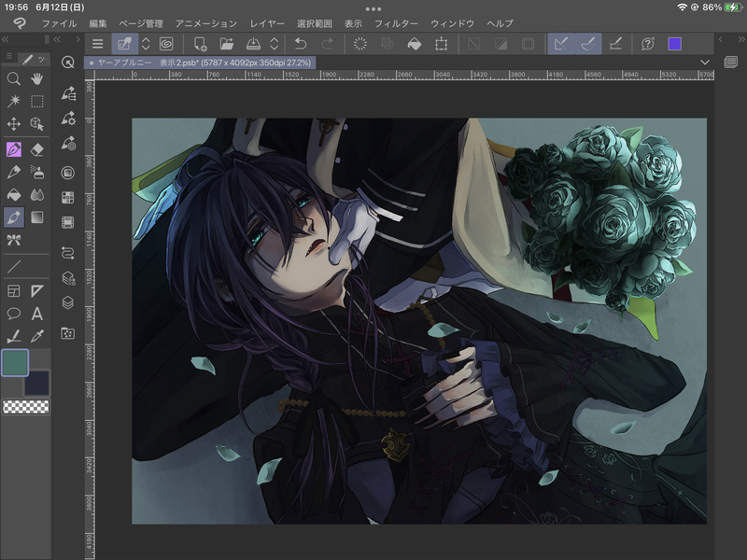Click the CLIP STUDIO spiral icon in command bar
Screen dimensions: 747x560
(166, 44)
